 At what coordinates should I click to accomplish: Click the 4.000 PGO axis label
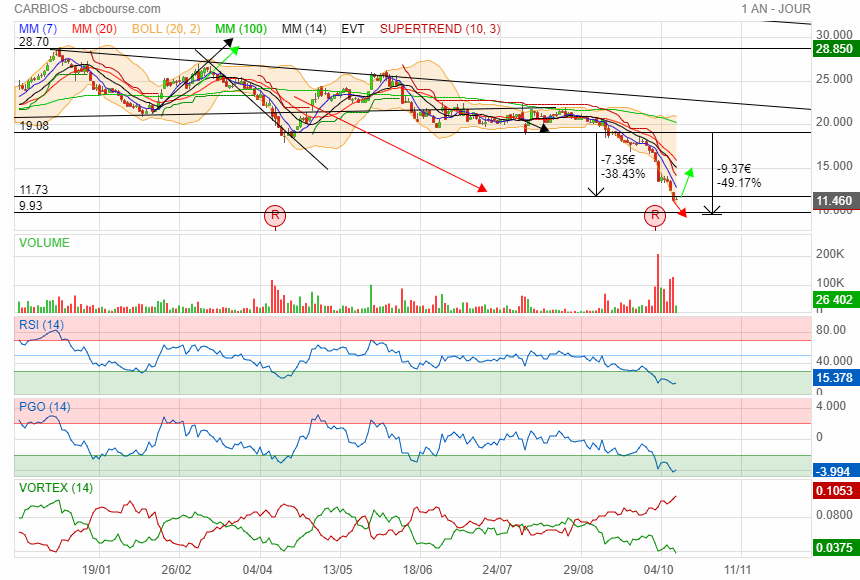[x=831, y=406]
